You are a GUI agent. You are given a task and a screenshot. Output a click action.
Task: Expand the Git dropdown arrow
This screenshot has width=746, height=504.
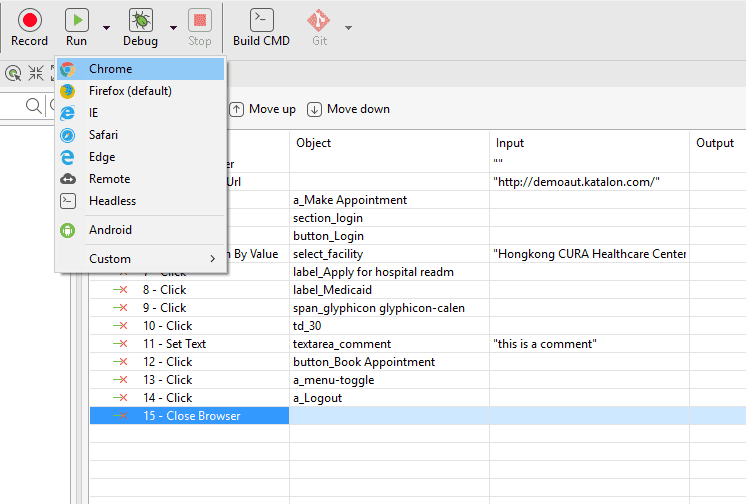(x=349, y=28)
